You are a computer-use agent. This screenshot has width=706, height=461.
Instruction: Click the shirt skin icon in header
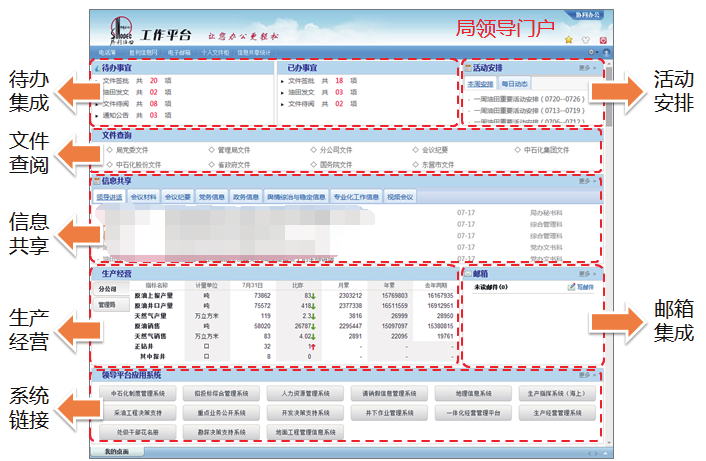(x=585, y=40)
